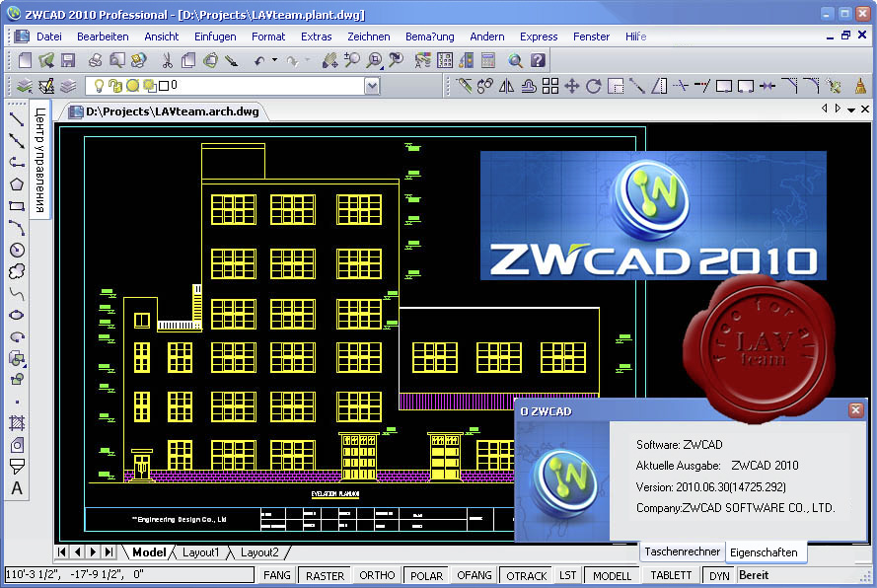This screenshot has height=588, width=877.
Task: Jump to last layout tab arrow
Action: tap(110, 552)
